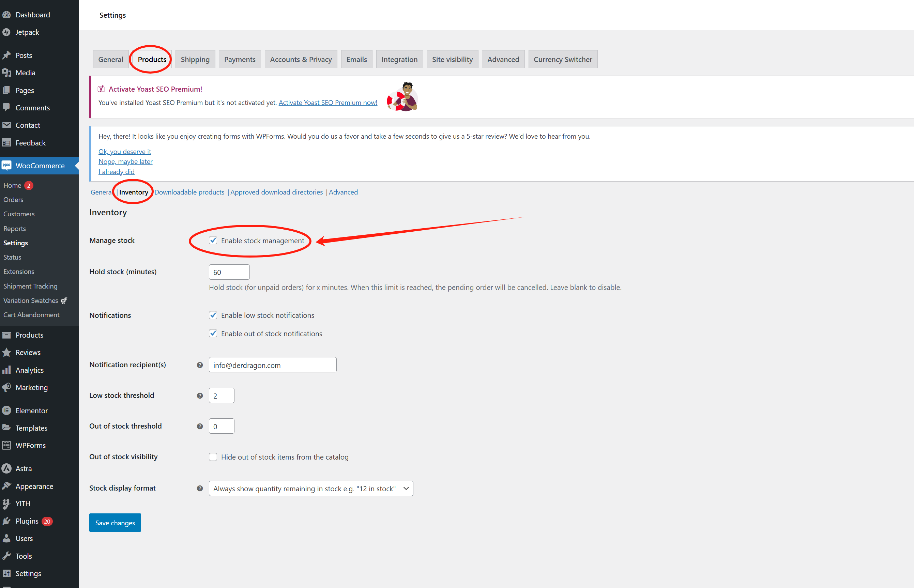Screen dimensions: 914x588
Task: Open the Downloadable products section link
Action: [x=189, y=192]
